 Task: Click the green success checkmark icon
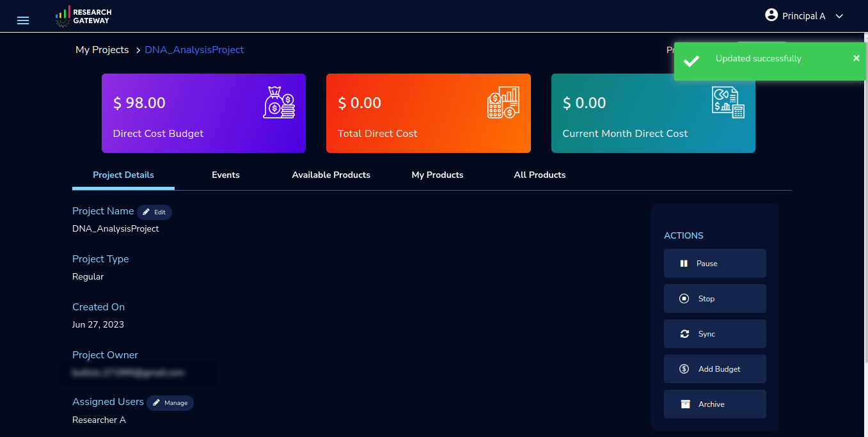click(x=691, y=61)
